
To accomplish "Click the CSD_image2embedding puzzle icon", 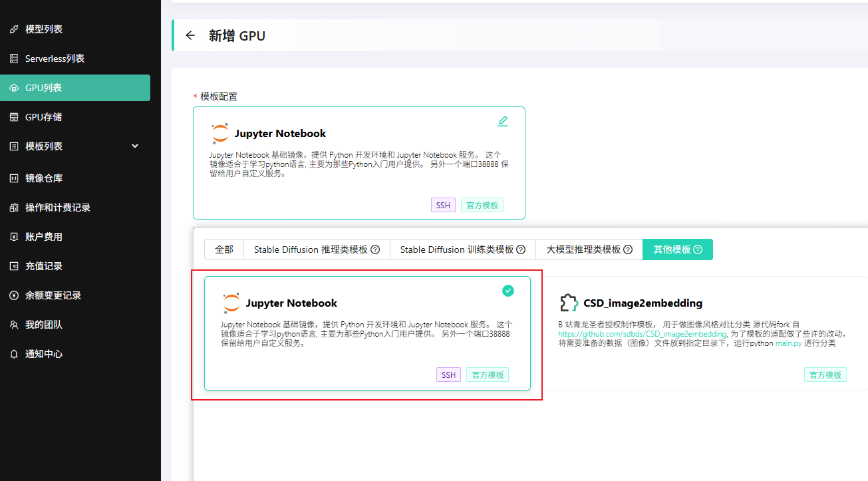I will [569, 303].
